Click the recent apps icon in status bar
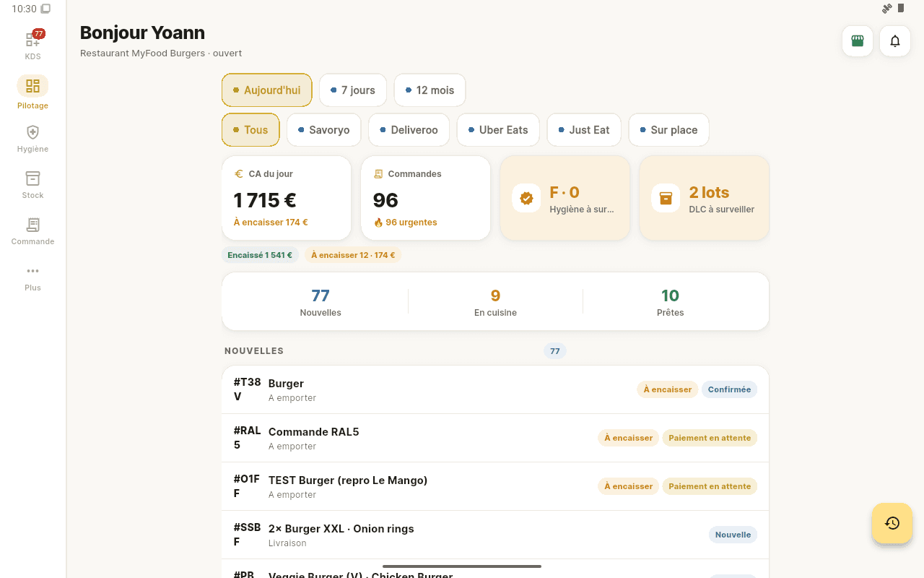 coord(45,9)
